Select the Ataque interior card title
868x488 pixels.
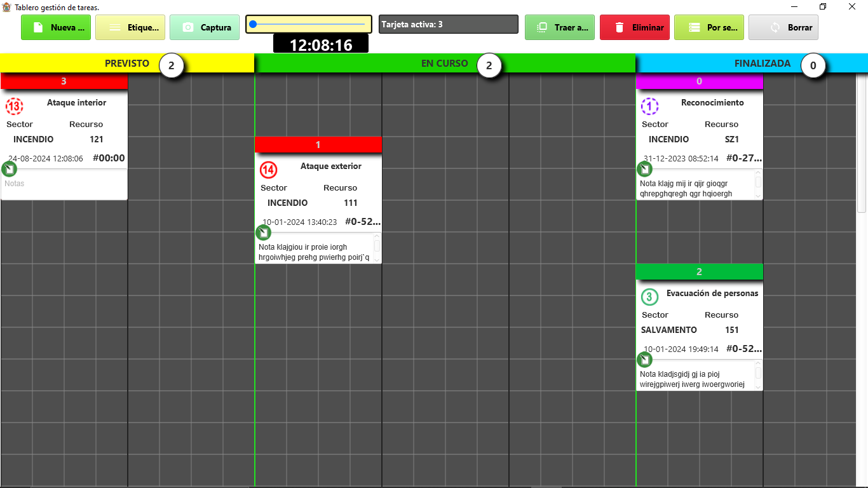coord(77,102)
